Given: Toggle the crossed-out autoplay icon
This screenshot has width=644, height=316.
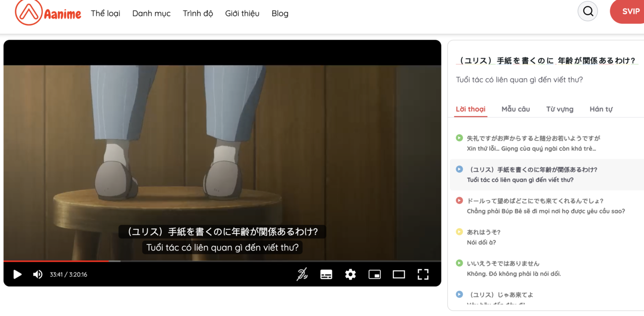Looking at the screenshot, I should pyautogui.click(x=302, y=275).
